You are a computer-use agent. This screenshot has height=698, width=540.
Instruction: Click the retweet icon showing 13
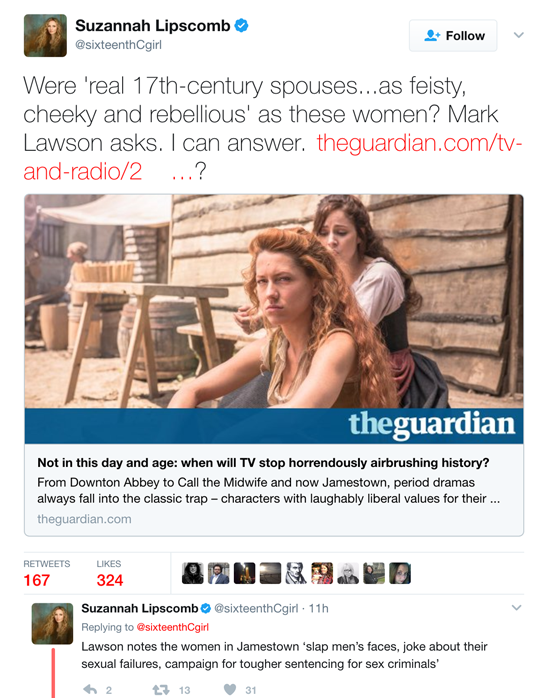tap(161, 690)
